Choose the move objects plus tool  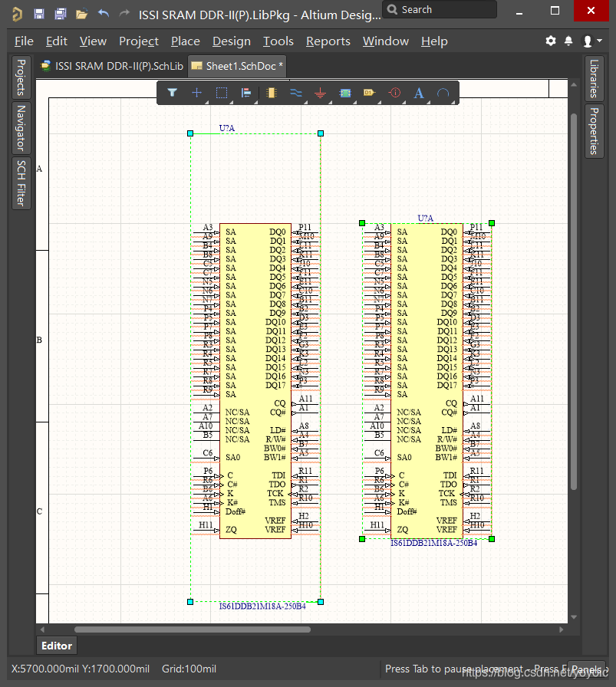[x=197, y=93]
